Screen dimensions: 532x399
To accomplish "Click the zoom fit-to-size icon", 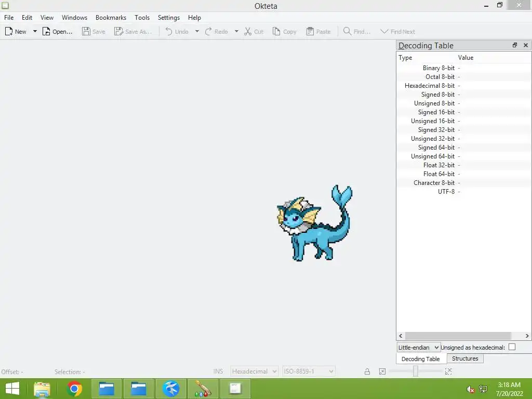I will tap(448, 371).
